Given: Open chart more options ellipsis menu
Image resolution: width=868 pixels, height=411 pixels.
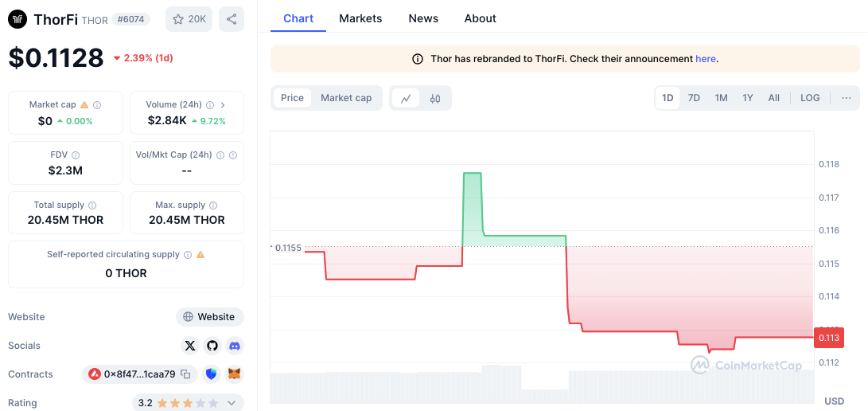Looking at the screenshot, I should tap(846, 98).
